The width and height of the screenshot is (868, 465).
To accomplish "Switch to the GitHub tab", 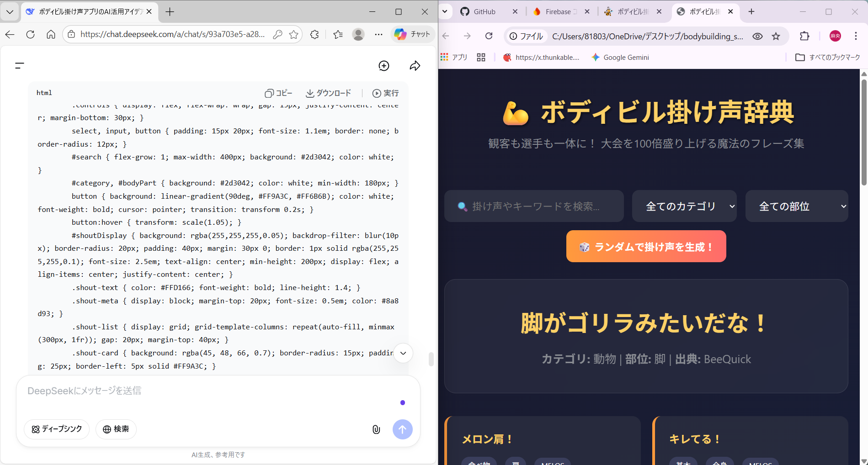I will [x=484, y=12].
